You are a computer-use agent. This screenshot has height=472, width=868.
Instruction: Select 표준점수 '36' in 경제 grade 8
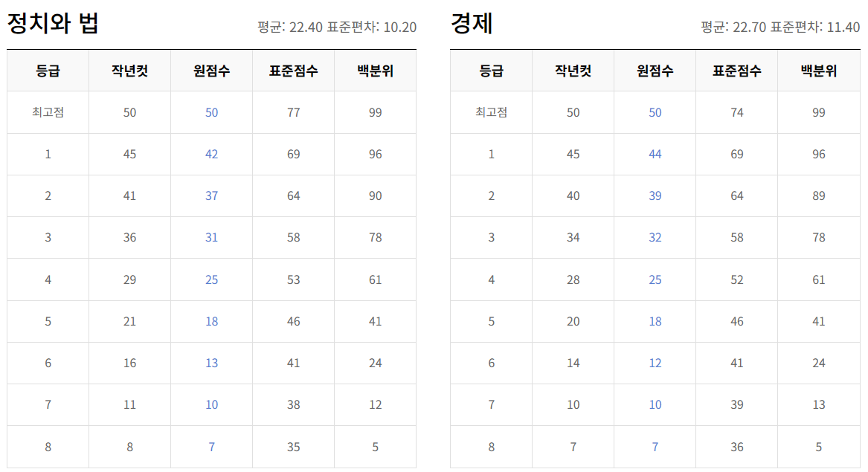point(737,447)
